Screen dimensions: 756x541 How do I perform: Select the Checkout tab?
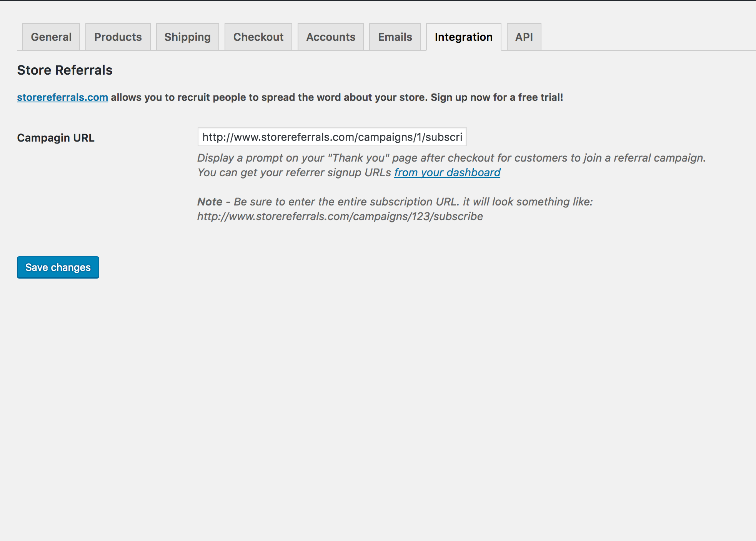258,37
